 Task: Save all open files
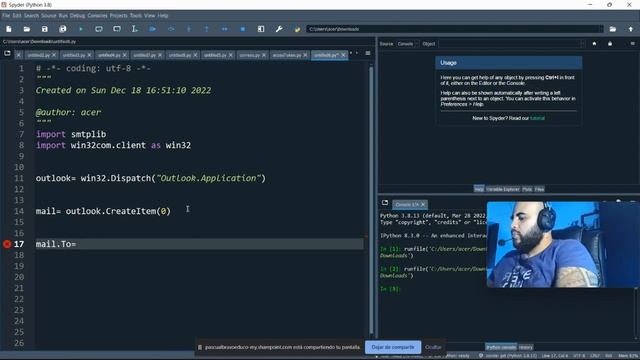click(62, 29)
